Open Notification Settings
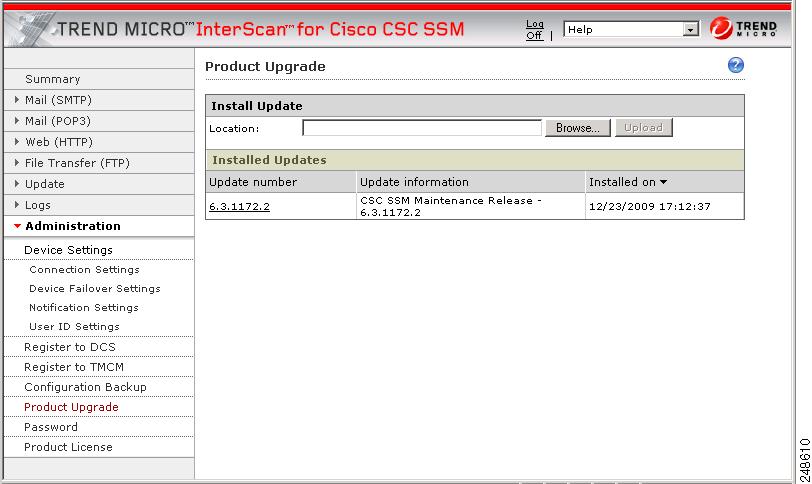 84,307
